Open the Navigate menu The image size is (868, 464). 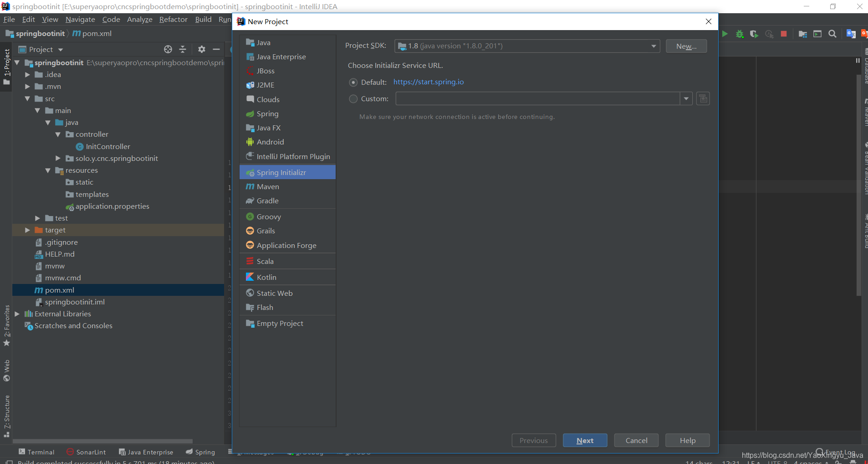(80, 19)
